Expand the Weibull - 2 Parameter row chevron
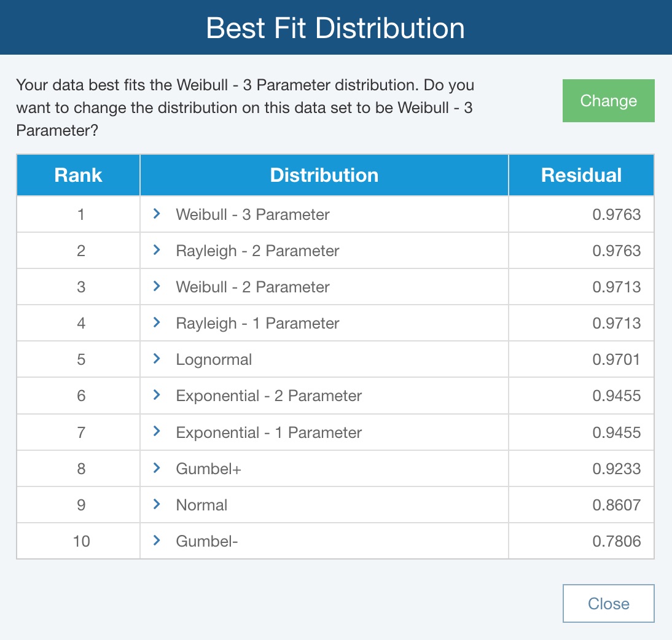The image size is (672, 640). [x=157, y=286]
